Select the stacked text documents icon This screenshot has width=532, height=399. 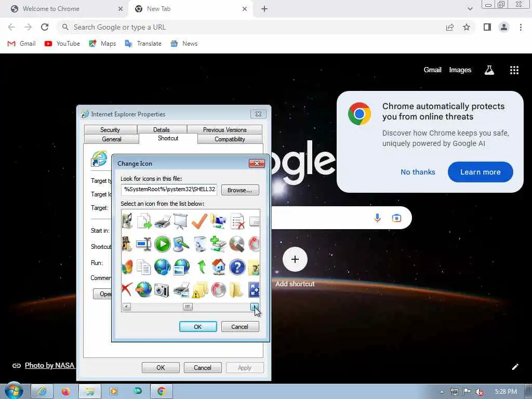(144, 267)
